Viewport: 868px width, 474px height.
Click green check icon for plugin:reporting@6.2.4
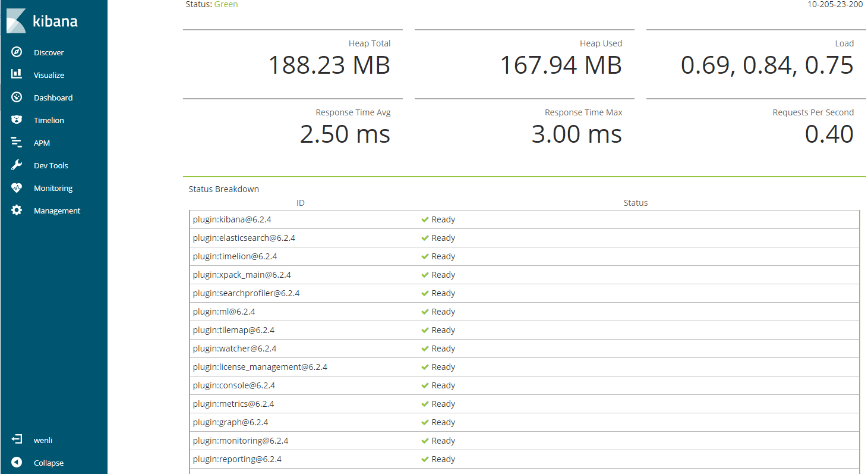click(425, 459)
